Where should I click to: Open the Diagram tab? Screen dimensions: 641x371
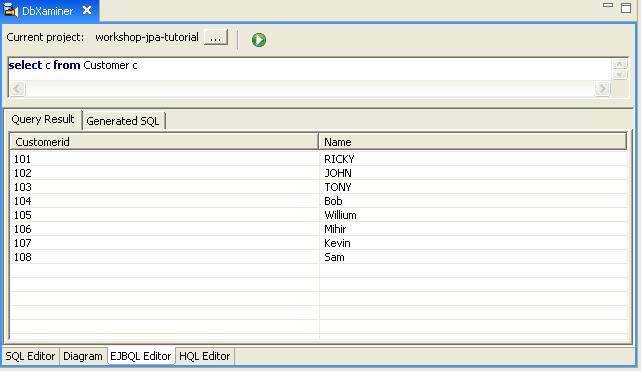click(x=83, y=356)
